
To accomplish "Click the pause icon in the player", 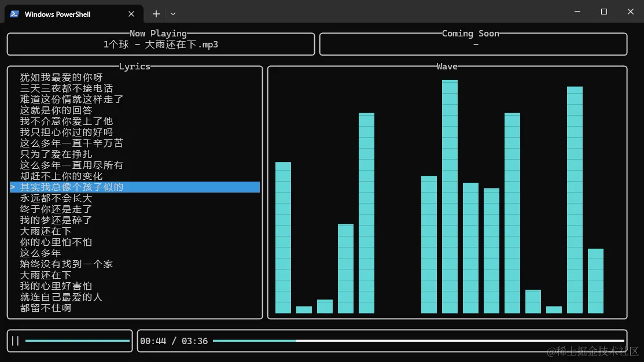I will [15, 341].
